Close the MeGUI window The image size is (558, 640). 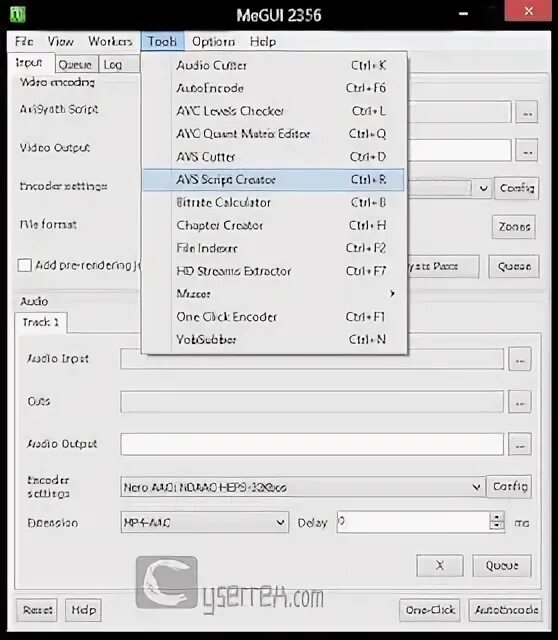click(529, 11)
